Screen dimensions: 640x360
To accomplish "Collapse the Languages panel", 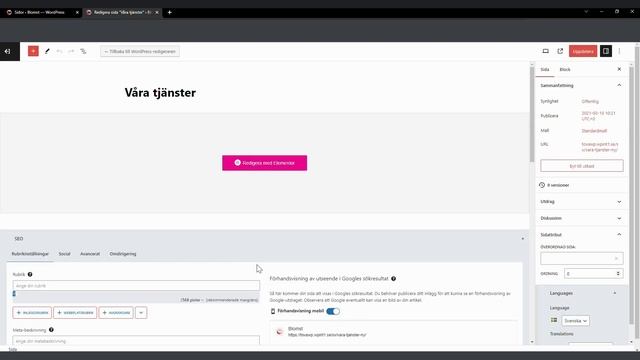I will (x=615, y=293).
